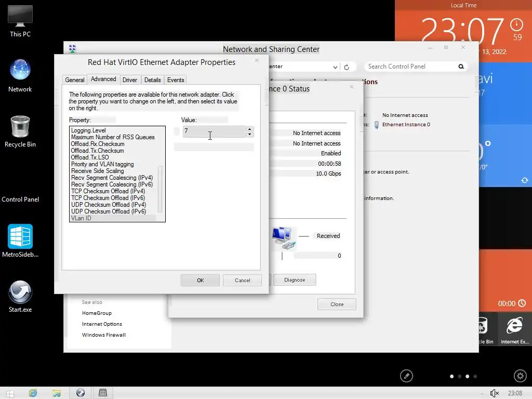This screenshot has height=399, width=532.
Task: Select TCP Checksum Offload (IPv4)
Action: [x=108, y=191]
